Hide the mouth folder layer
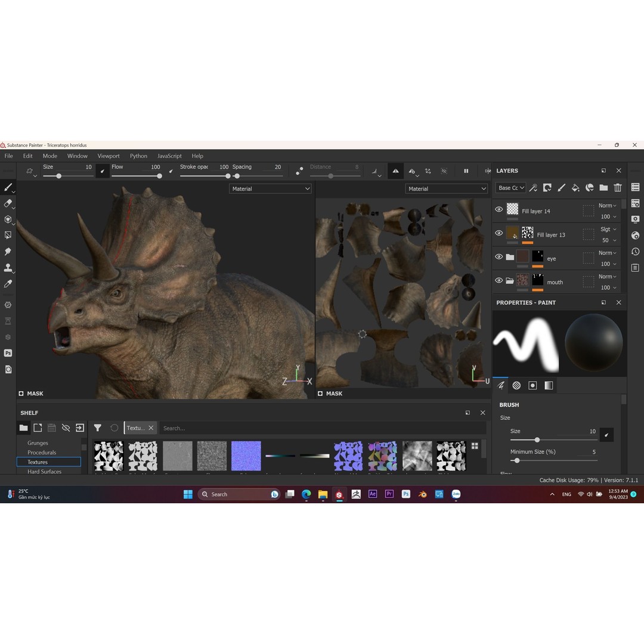Screen dimensions: 644x644 click(x=499, y=280)
